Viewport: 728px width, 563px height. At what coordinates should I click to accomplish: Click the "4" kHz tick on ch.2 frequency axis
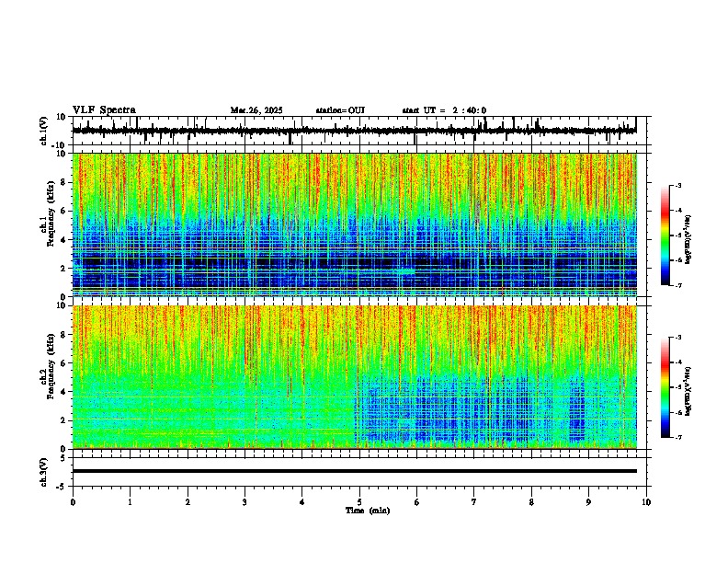point(64,392)
